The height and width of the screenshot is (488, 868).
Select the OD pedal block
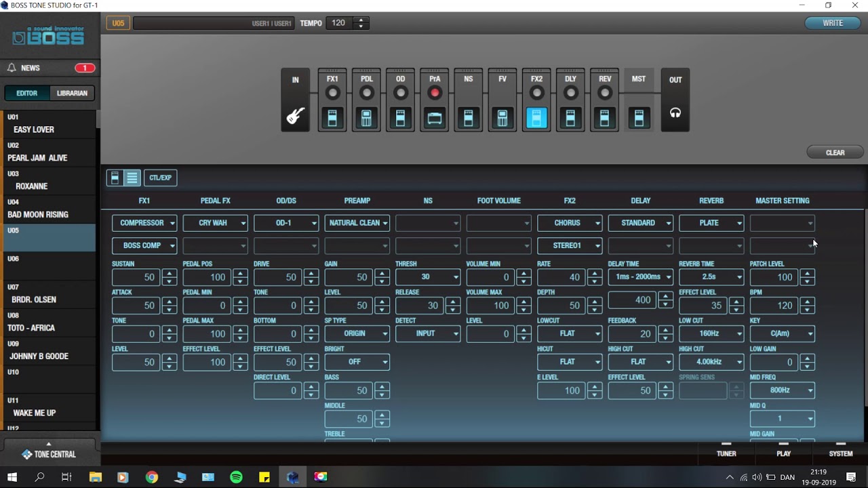click(x=400, y=118)
